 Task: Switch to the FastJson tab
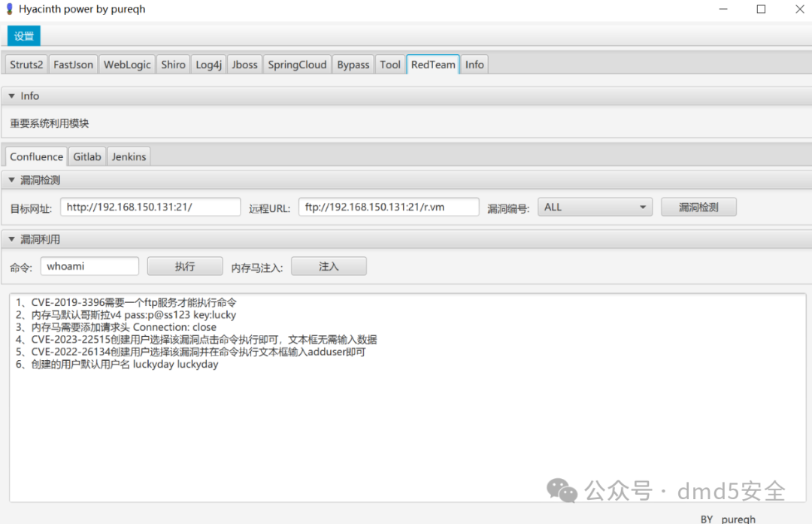point(73,64)
